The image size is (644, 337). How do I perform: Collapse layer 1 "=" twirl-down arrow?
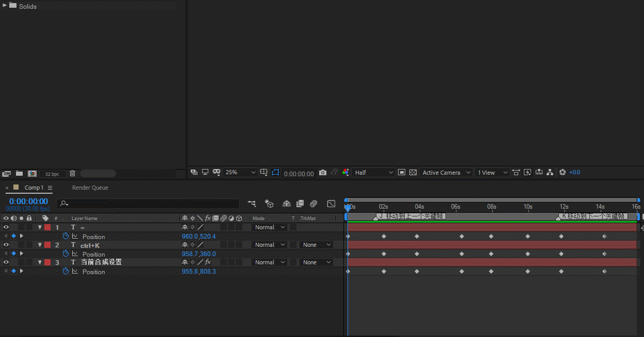[x=40, y=227]
